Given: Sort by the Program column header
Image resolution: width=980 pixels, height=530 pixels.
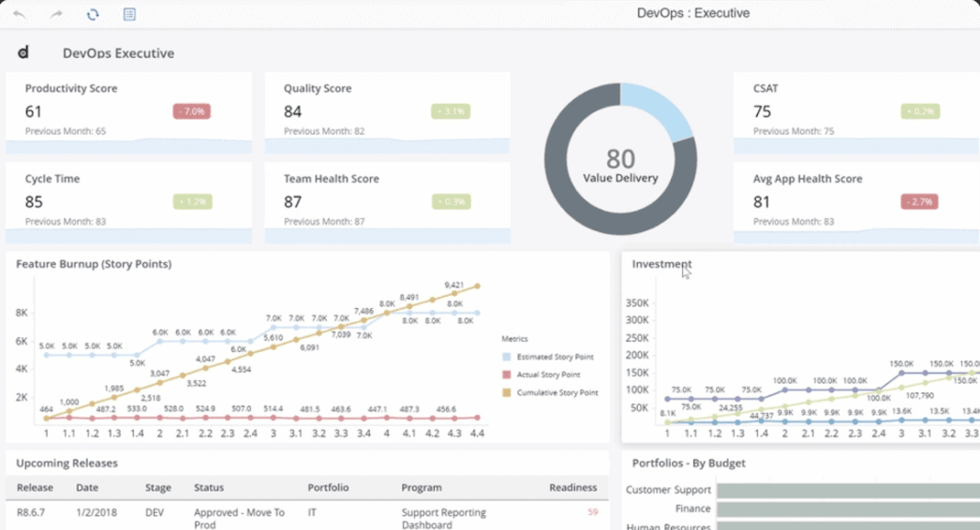Looking at the screenshot, I should click(x=422, y=488).
